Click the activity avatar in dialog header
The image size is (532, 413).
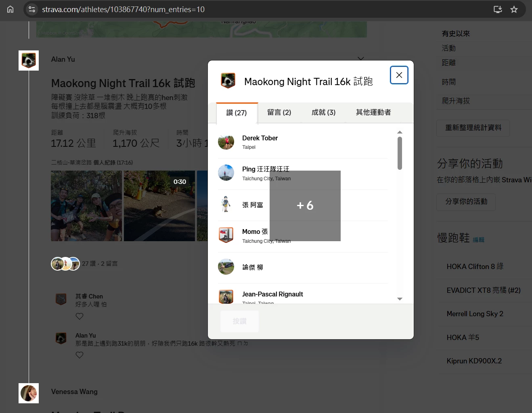228,80
